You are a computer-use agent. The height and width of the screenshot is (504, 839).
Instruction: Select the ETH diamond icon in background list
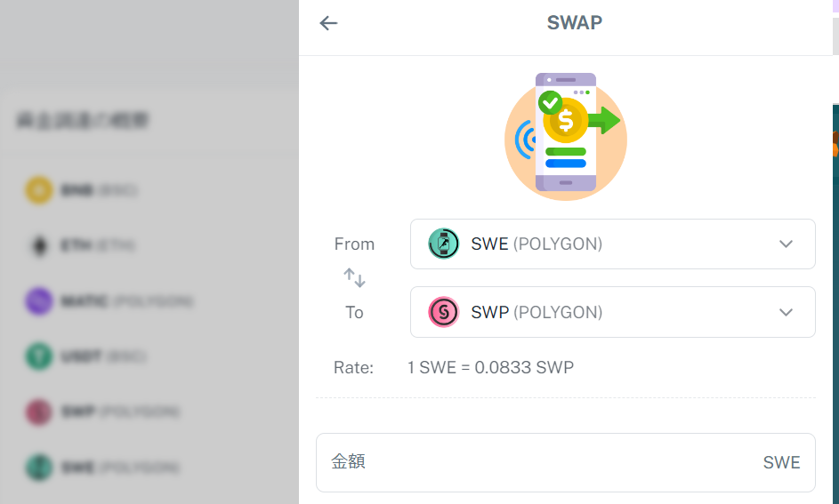coord(38,245)
